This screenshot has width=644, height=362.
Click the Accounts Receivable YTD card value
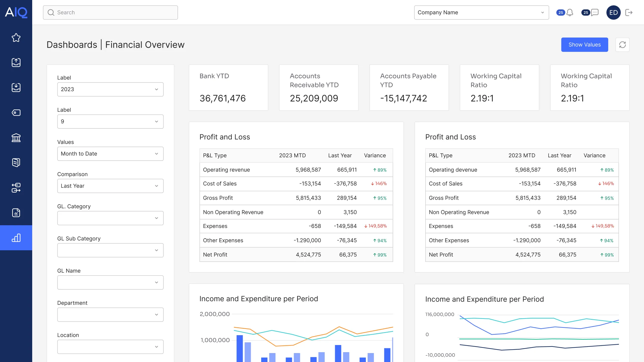click(x=314, y=98)
